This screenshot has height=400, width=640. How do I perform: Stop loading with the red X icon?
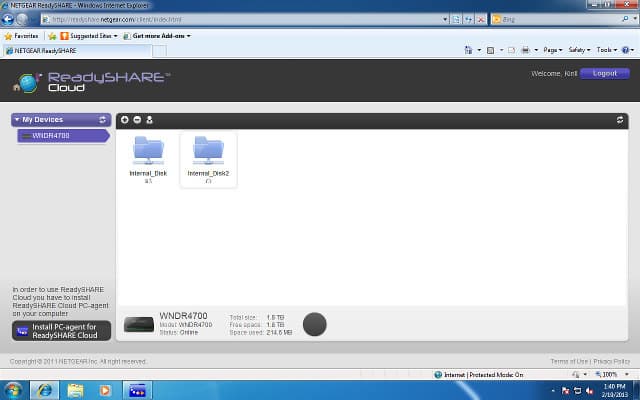(481, 19)
